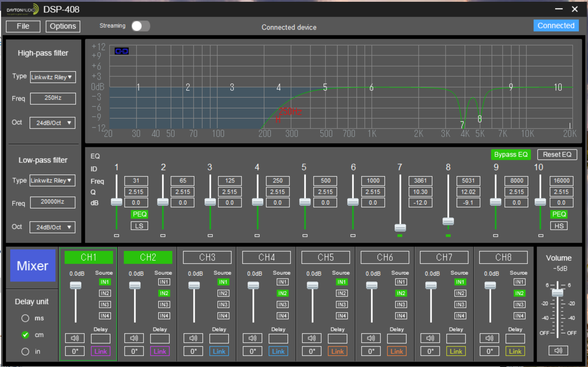Expand the Low-pass filter Type dropdown
The width and height of the screenshot is (588, 367).
click(53, 180)
